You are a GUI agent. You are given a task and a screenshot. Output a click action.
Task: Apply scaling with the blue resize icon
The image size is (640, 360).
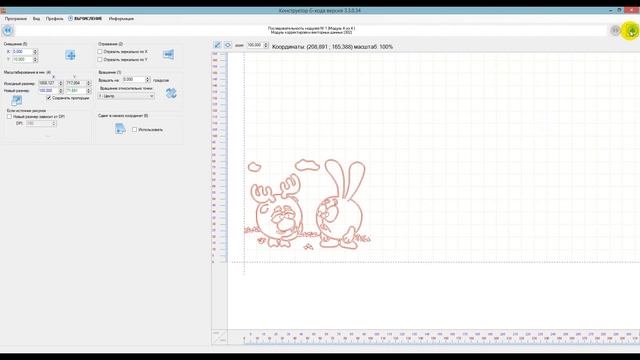point(17,100)
